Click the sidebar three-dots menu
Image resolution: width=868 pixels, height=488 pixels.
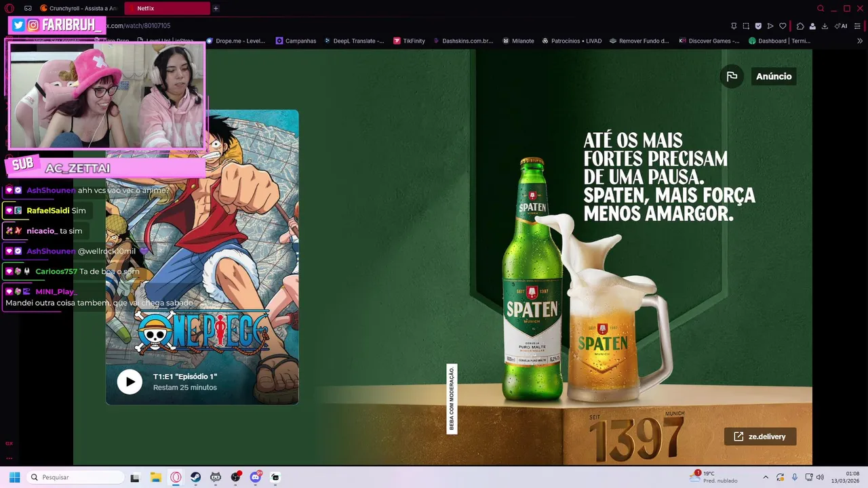(x=9, y=458)
